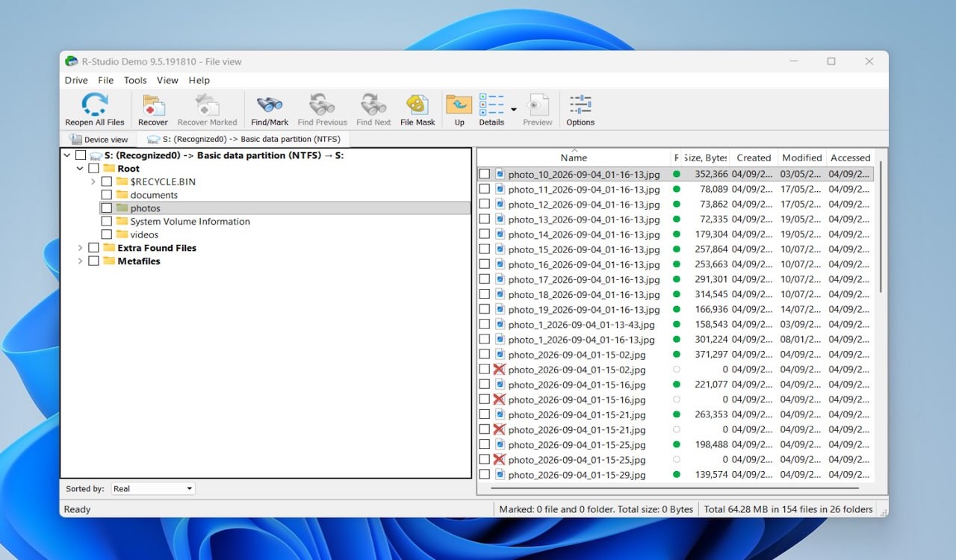
Task: Open the File Mask tool
Action: pos(417,105)
